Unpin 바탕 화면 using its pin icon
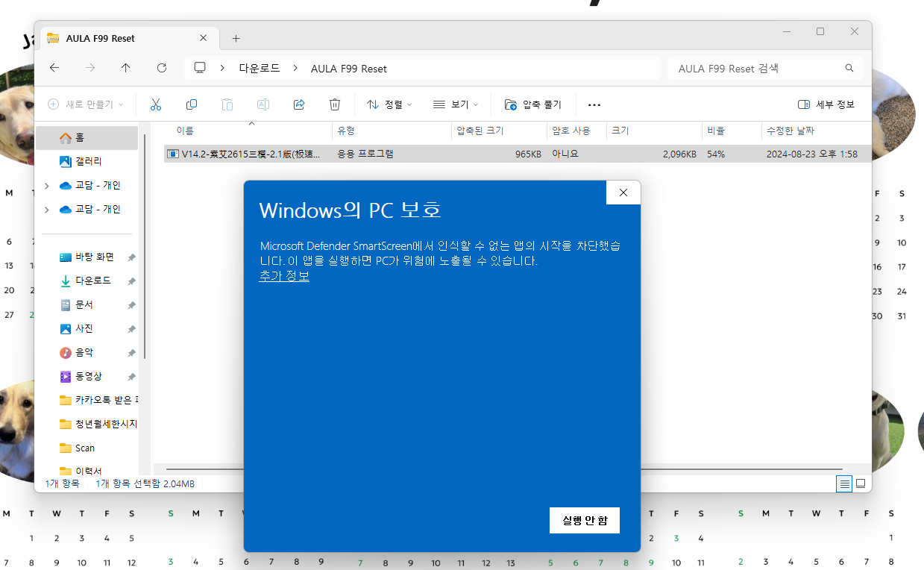Viewport: 924px width, 570px height. [x=131, y=257]
